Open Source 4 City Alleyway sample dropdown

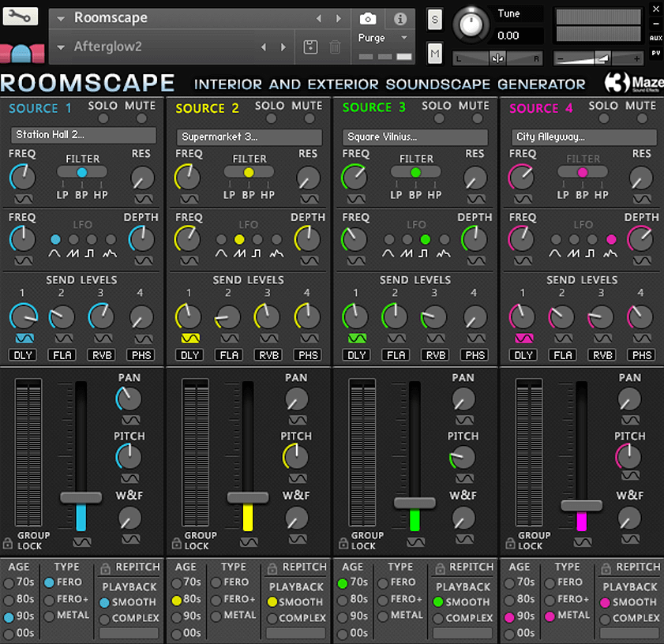(583, 137)
